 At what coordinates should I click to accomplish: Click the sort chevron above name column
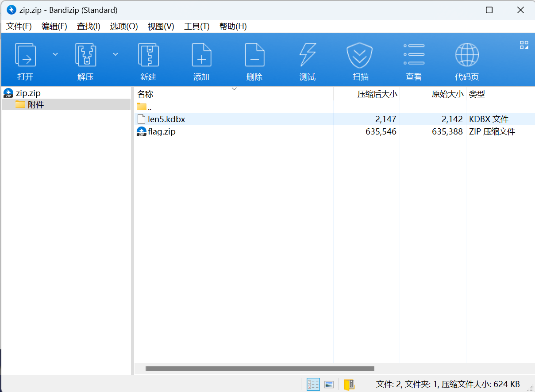tap(234, 89)
